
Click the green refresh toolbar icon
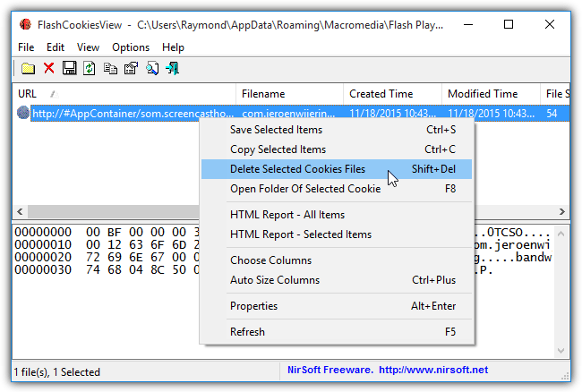click(x=89, y=69)
